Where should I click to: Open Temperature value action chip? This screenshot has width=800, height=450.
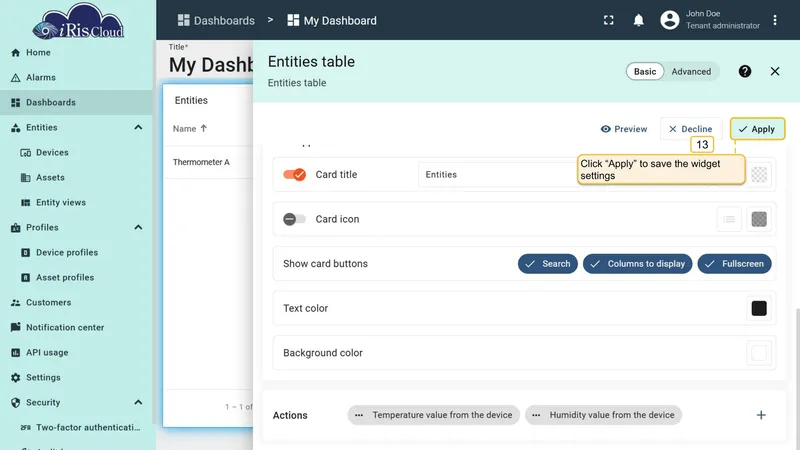(x=434, y=415)
